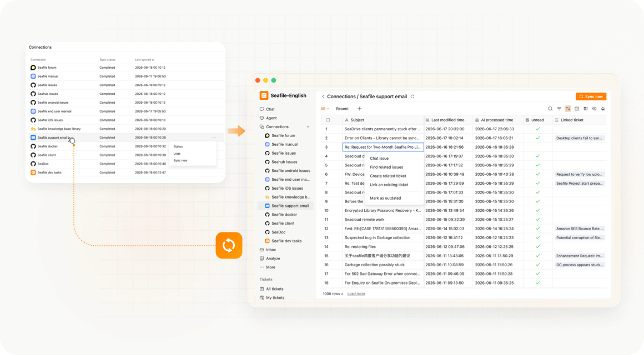This screenshot has height=355, width=644.
Task: Click linked ticket 'GC process appears stuck...'
Action: (579, 265)
